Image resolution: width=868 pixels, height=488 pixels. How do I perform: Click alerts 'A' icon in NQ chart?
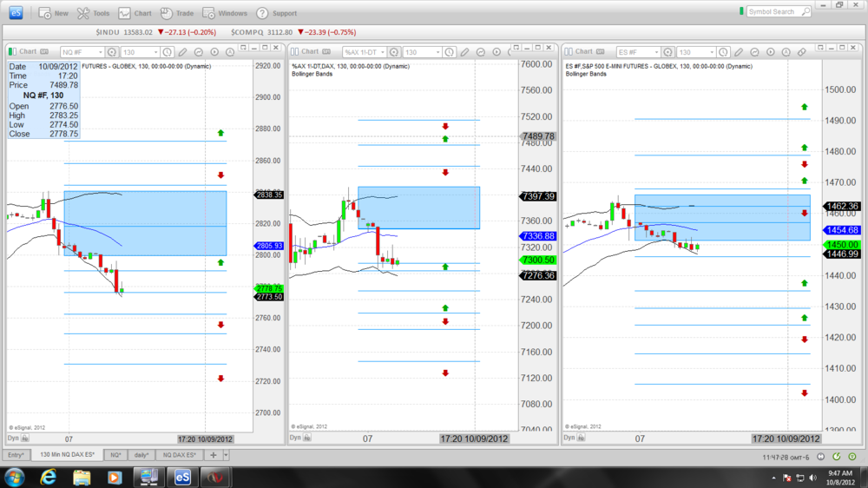click(230, 52)
